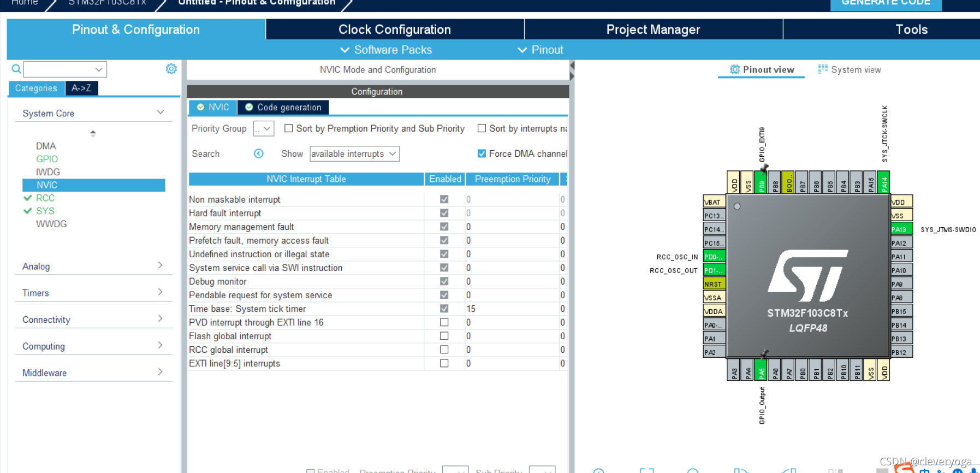
Task: Select the PA8 pin on the chip
Action: pyautogui.click(x=901, y=298)
